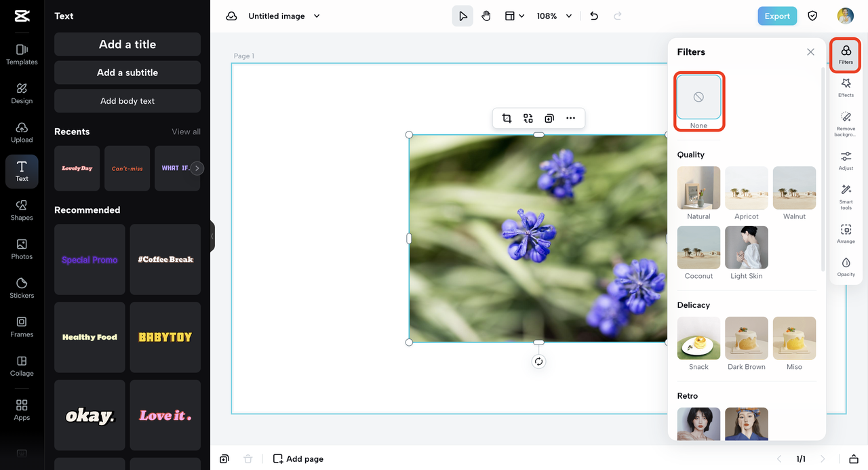Open the Design sidebar panel
This screenshot has width=868, height=470.
click(x=22, y=94)
